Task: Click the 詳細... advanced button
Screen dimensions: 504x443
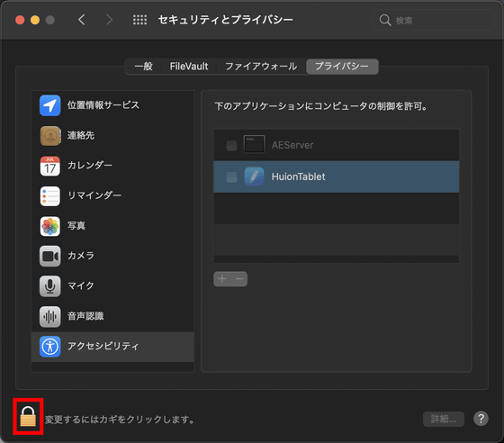Action: (443, 419)
